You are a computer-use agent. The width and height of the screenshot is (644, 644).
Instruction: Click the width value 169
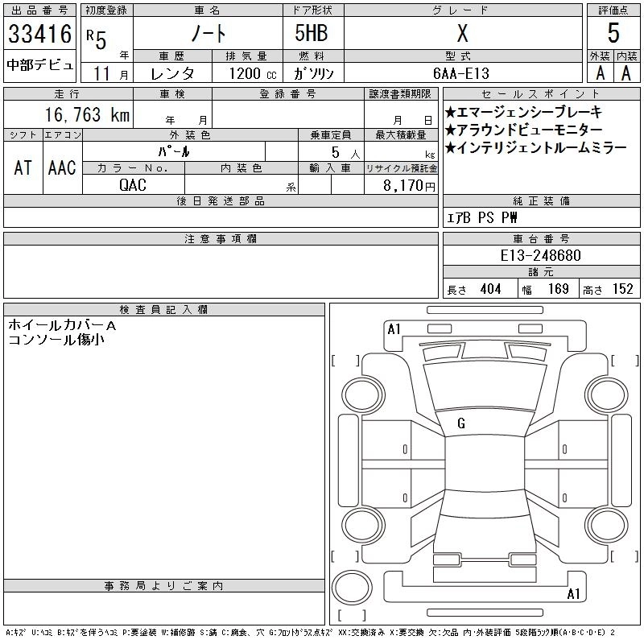coord(558,289)
